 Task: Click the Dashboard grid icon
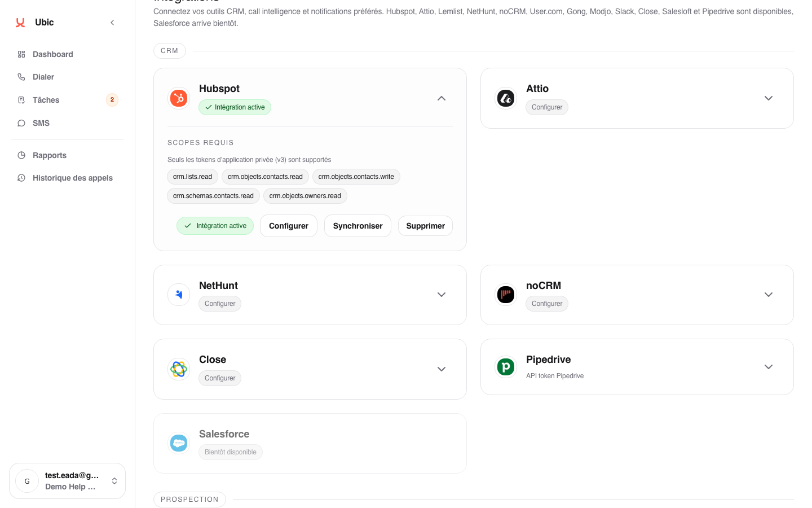[x=21, y=54]
